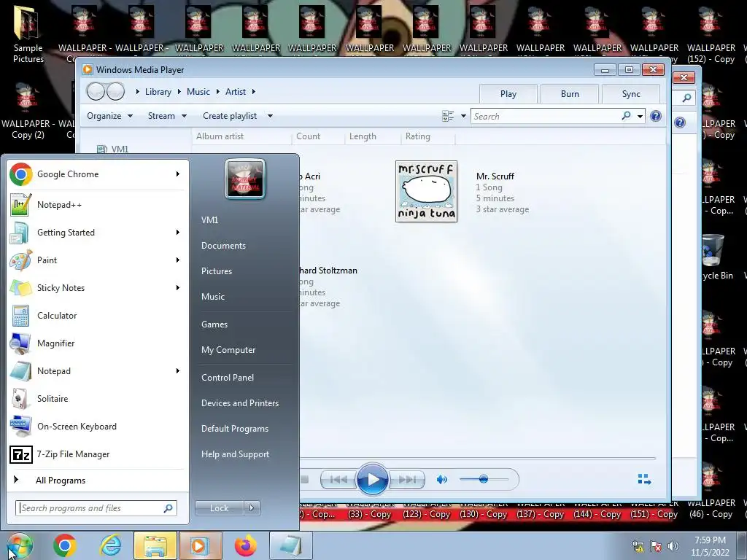Expand Getting Started submenu arrow
This screenshot has width=747, height=560.
(178, 233)
